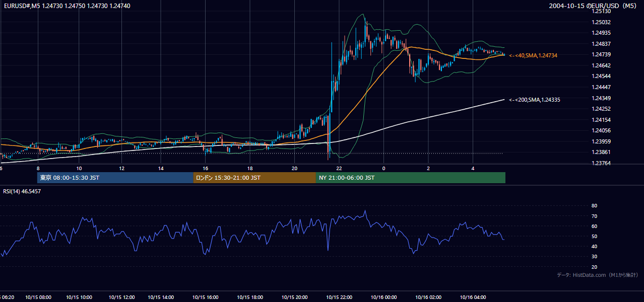This screenshot has width=644, height=302.
Task: Click hour label 18 under the price chart
Action: (x=250, y=168)
